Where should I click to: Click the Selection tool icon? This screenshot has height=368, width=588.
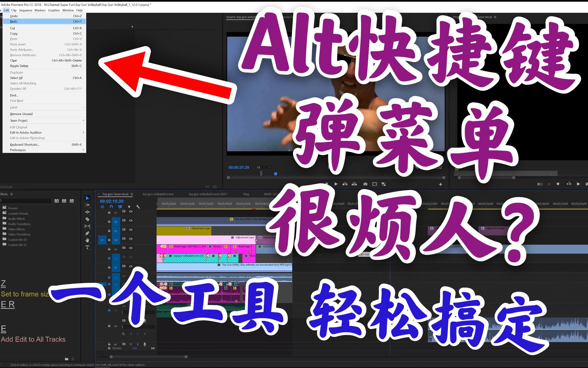88,198
